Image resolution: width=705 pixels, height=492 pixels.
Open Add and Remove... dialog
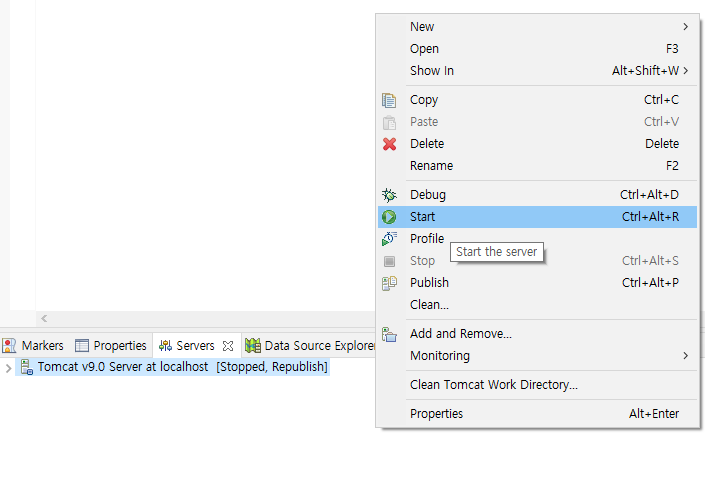(x=537, y=334)
